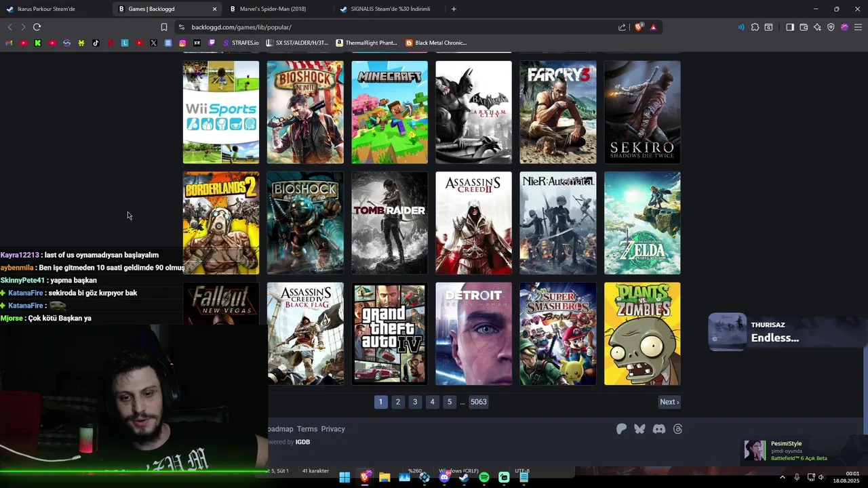Open the Brave Rewards triangle icon
868x488 pixels.
653,27
